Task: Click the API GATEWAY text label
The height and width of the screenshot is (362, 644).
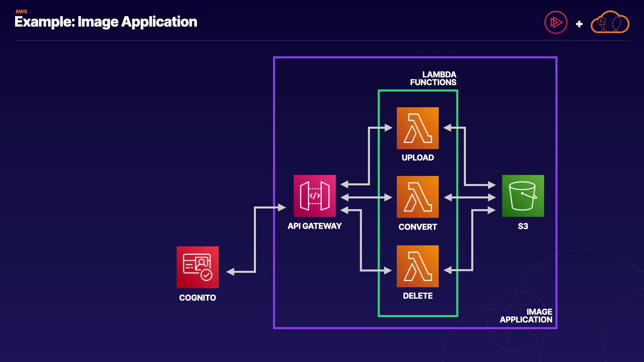Action: point(315,226)
